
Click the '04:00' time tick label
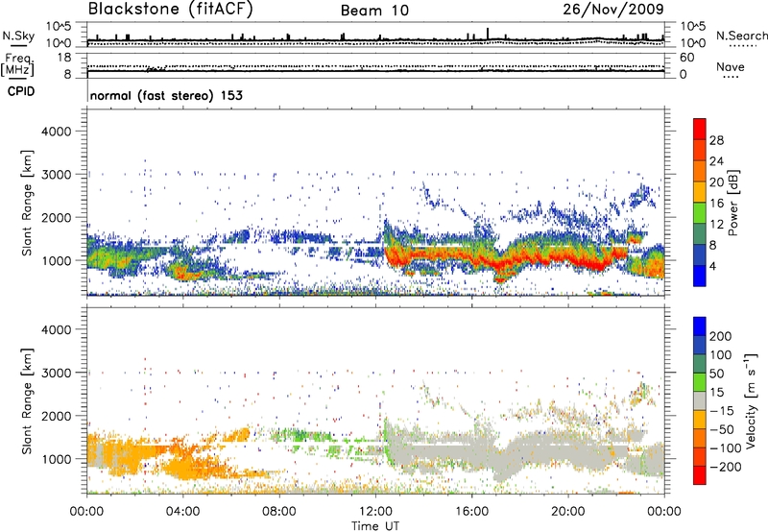point(182,512)
